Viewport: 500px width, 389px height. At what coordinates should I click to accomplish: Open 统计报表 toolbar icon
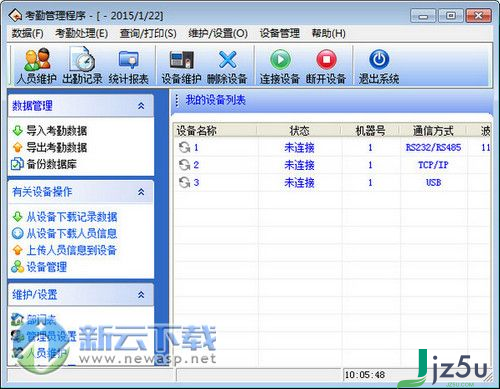[128, 60]
